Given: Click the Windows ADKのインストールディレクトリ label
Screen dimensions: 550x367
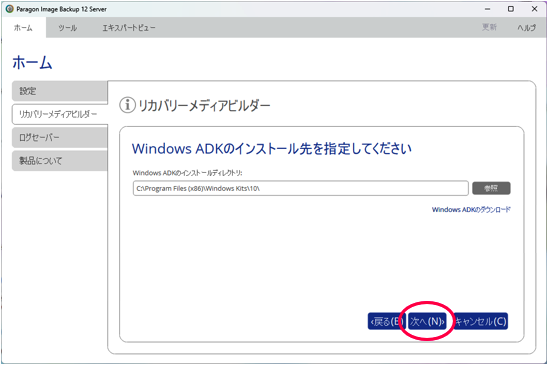Looking at the screenshot, I should coord(187,173).
